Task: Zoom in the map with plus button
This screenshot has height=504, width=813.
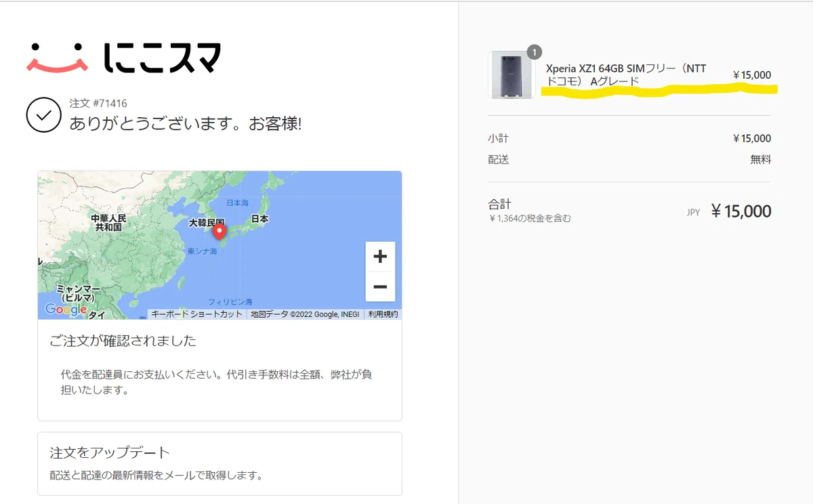Action: tap(380, 257)
